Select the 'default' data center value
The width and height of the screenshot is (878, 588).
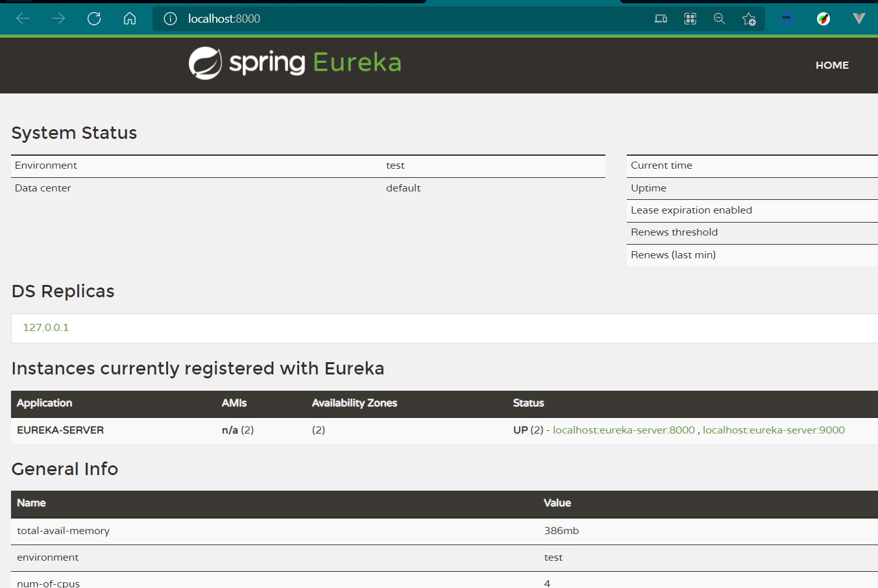tap(403, 188)
